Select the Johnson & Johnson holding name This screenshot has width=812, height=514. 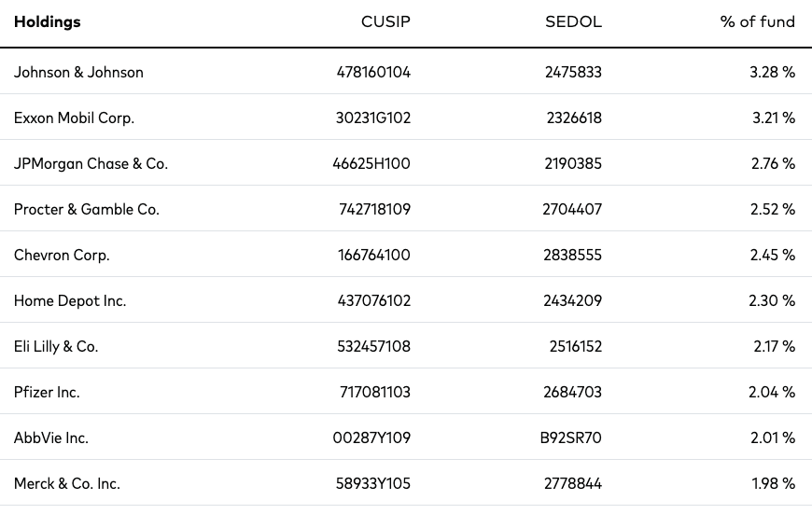(78, 72)
